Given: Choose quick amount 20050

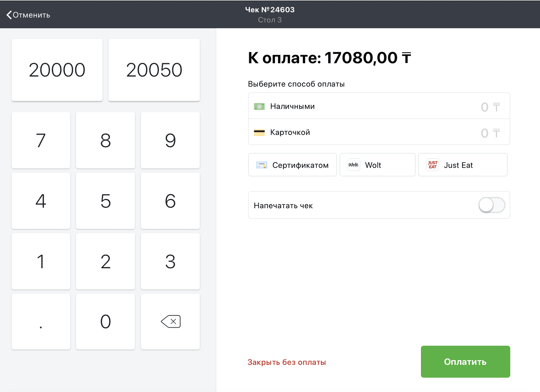Looking at the screenshot, I should (154, 70).
